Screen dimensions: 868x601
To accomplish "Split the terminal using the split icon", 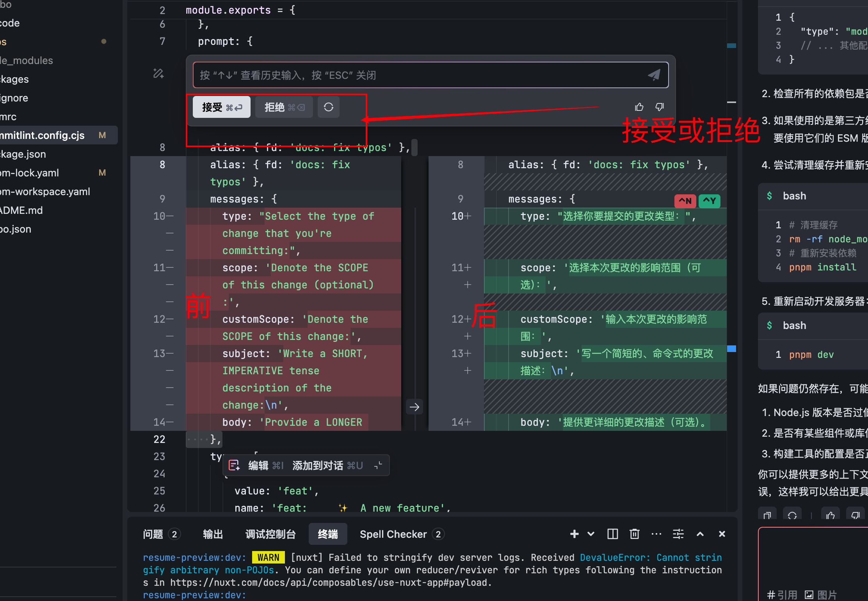I will coord(612,534).
